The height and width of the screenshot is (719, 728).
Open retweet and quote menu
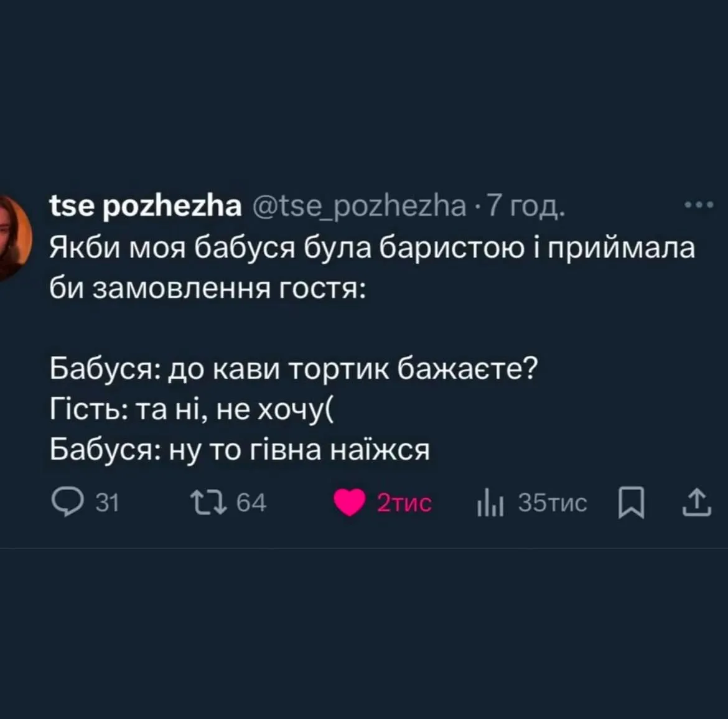point(210,502)
